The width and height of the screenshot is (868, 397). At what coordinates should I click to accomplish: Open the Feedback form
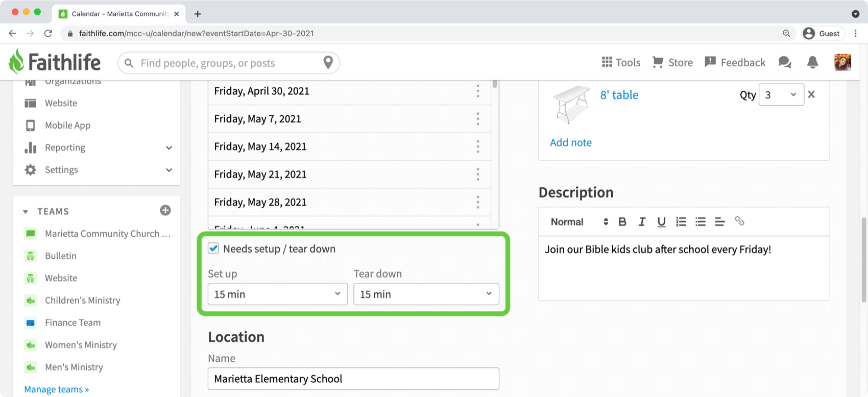pos(735,62)
